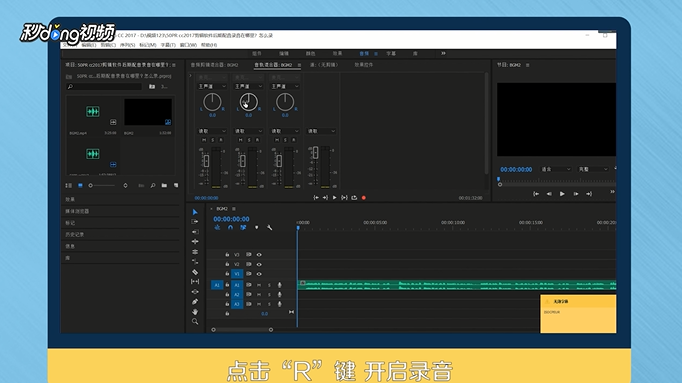Screen dimensions: 682x383
Task: Select the Slip tool
Action: [x=195, y=282]
